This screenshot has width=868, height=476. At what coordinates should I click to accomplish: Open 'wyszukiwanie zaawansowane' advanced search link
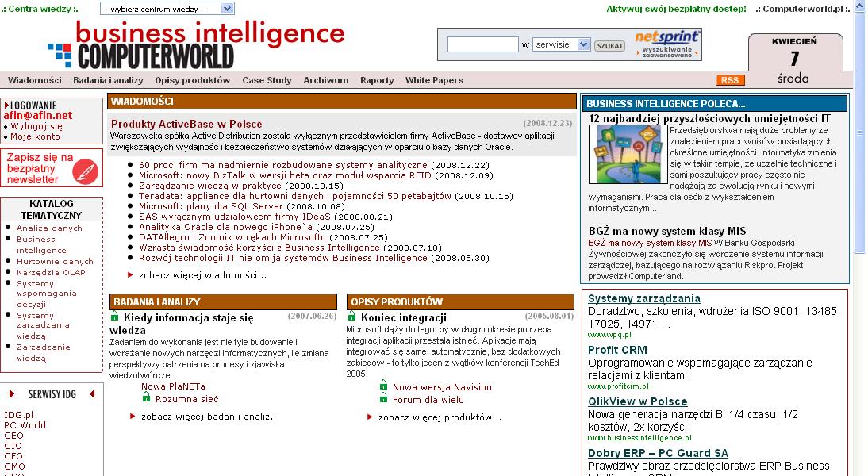pos(667,52)
